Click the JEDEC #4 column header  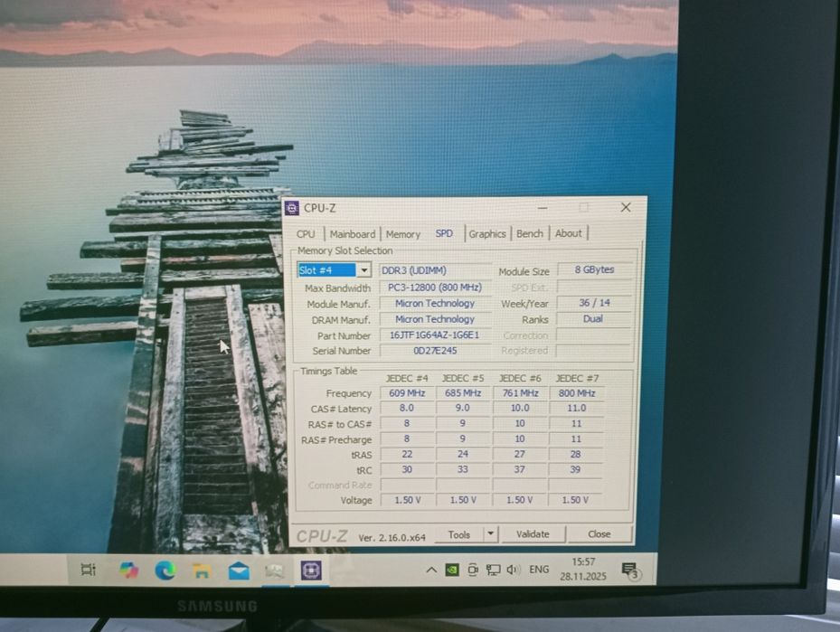[407, 378]
